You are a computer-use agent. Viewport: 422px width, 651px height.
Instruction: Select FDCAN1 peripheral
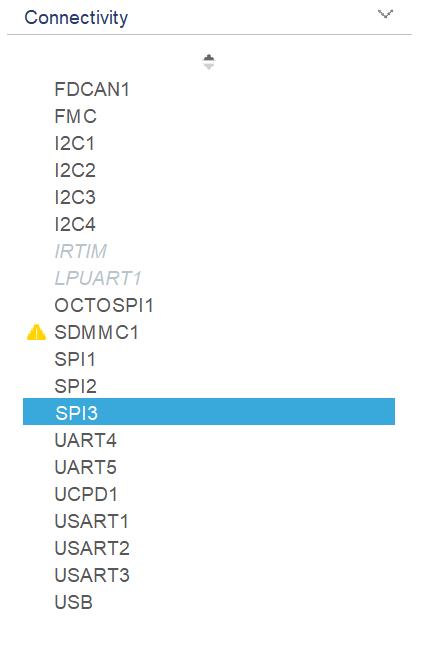[92, 89]
